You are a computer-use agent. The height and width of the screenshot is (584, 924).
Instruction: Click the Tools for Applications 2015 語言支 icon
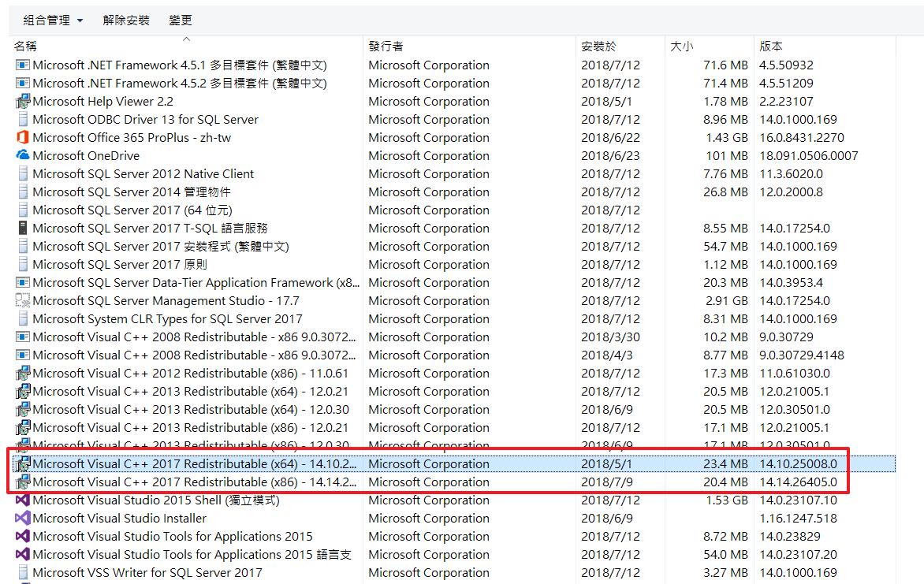point(22,555)
